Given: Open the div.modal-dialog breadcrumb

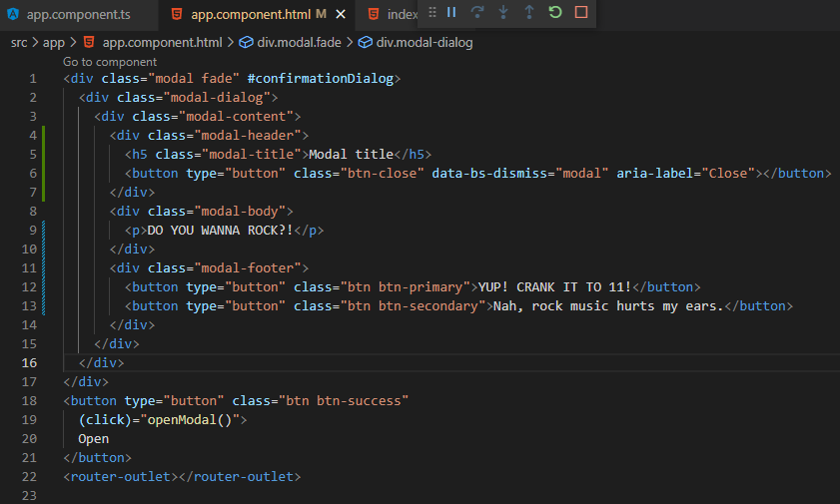Looking at the screenshot, I should pyautogui.click(x=424, y=42).
